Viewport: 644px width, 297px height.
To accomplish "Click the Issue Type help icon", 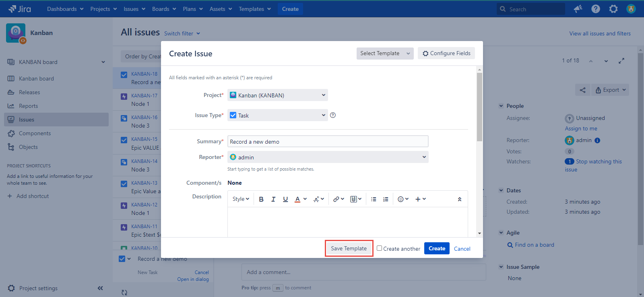I will pyautogui.click(x=333, y=115).
